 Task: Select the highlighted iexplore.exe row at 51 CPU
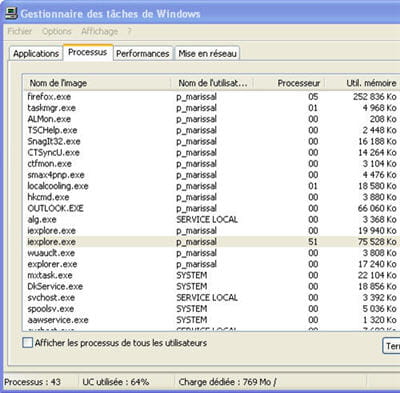(x=211, y=242)
